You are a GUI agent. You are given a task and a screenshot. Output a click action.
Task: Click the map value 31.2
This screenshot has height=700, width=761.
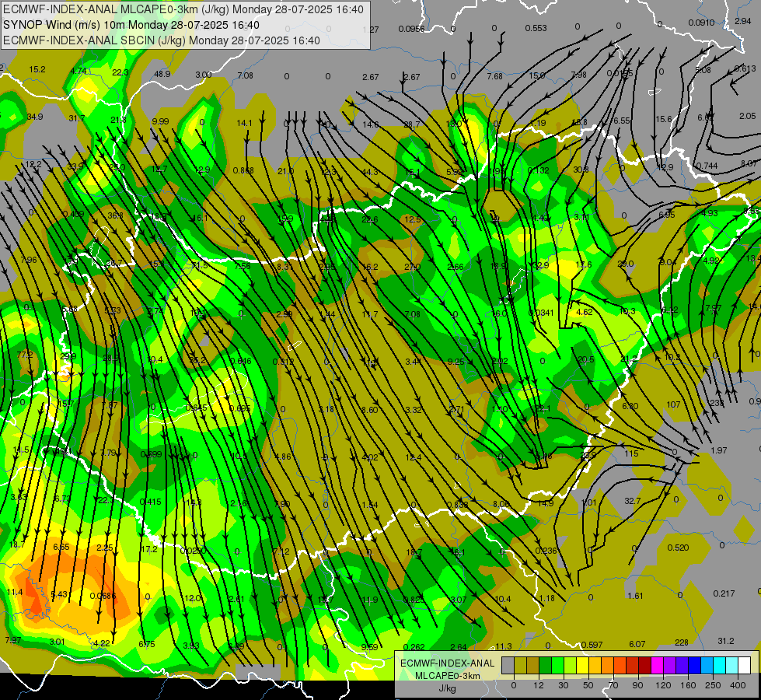[x=725, y=641]
